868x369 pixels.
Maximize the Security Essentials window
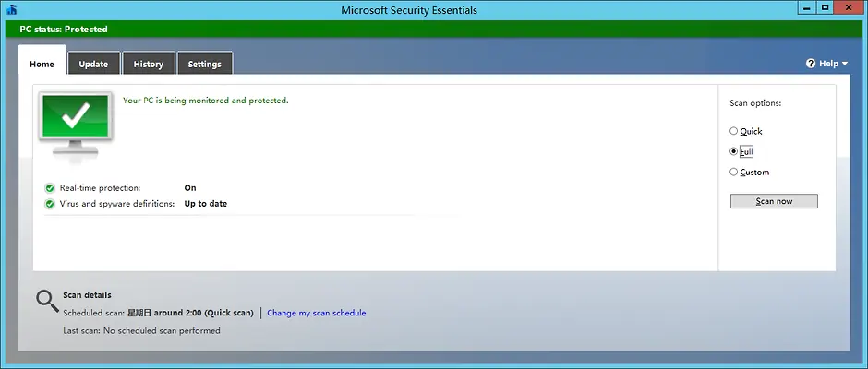tap(826, 7)
